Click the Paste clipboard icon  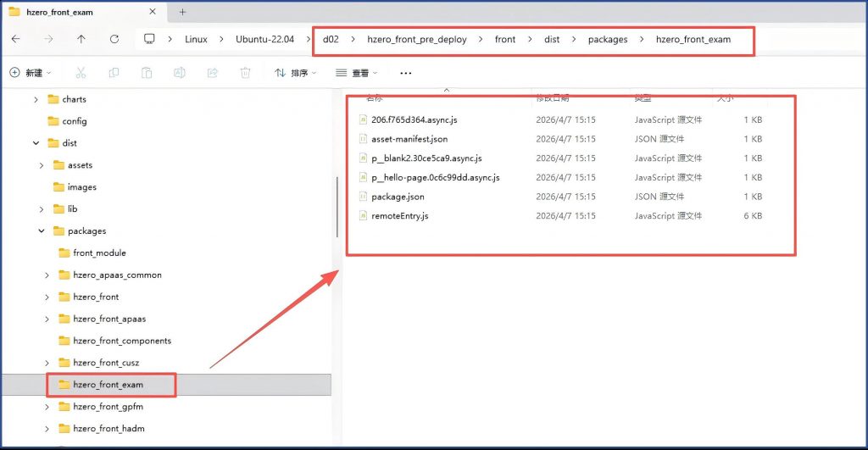(147, 73)
